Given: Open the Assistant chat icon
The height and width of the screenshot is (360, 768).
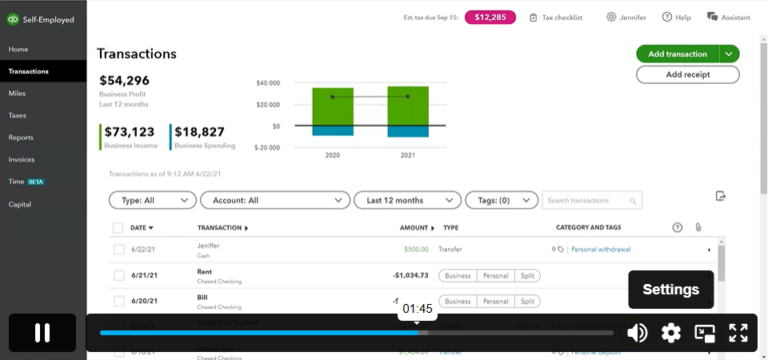Looking at the screenshot, I should pos(712,17).
